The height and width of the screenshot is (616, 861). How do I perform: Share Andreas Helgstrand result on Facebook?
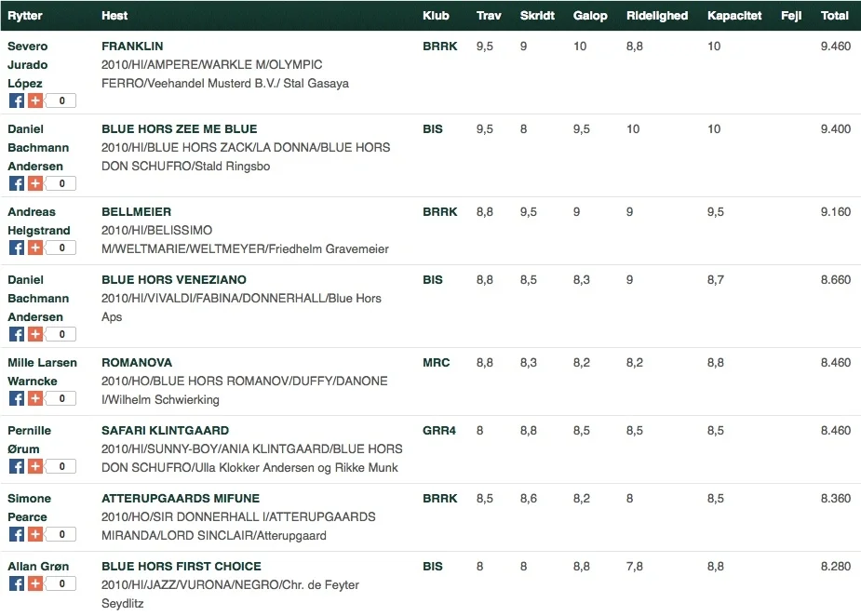point(17,248)
